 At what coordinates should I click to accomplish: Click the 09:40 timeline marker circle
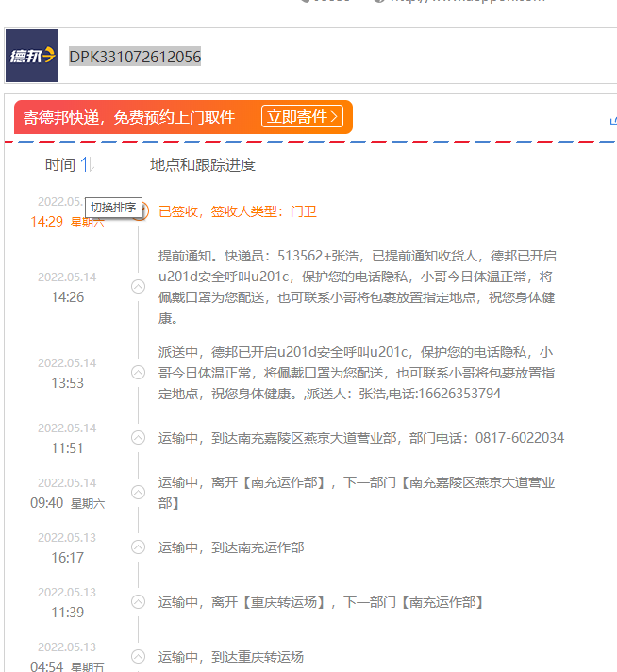(x=138, y=492)
